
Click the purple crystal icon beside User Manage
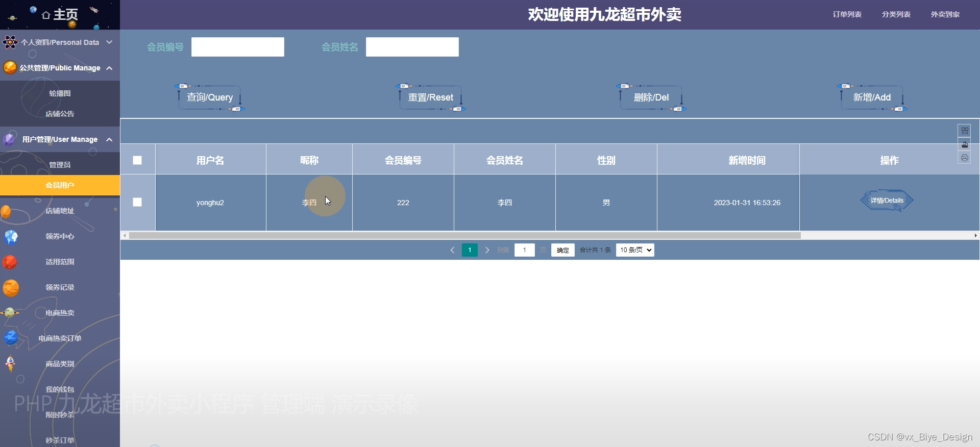point(10,139)
